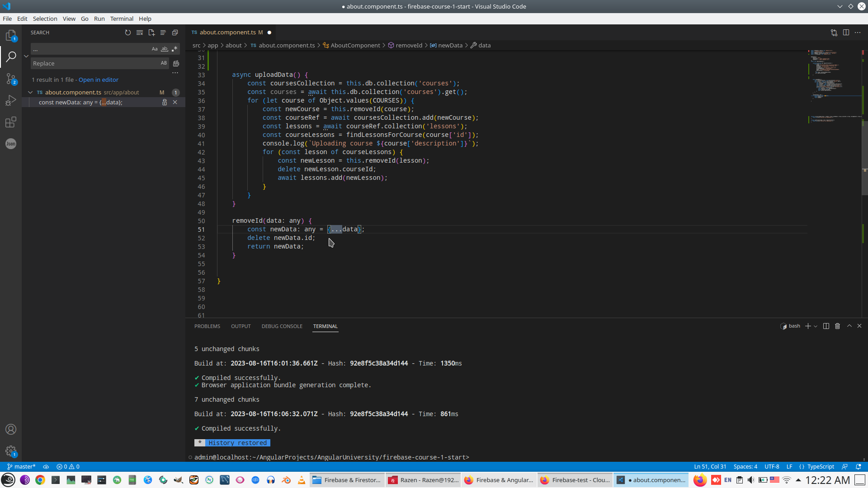
Task: Open new search editor
Action: click(x=151, y=33)
